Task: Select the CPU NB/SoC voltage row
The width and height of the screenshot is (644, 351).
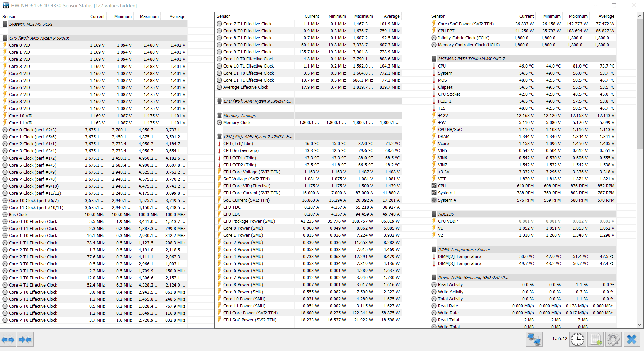Action: point(523,129)
